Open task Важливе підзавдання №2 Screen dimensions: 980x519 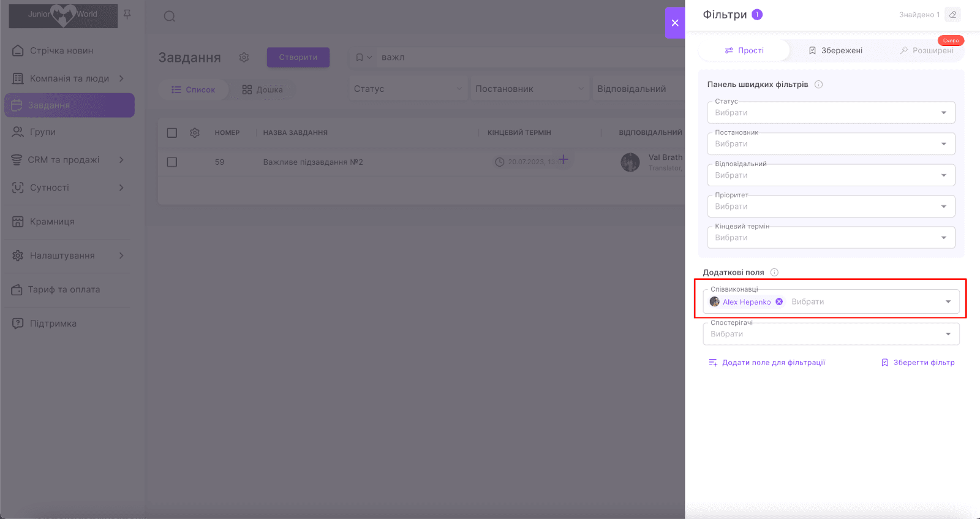point(313,162)
